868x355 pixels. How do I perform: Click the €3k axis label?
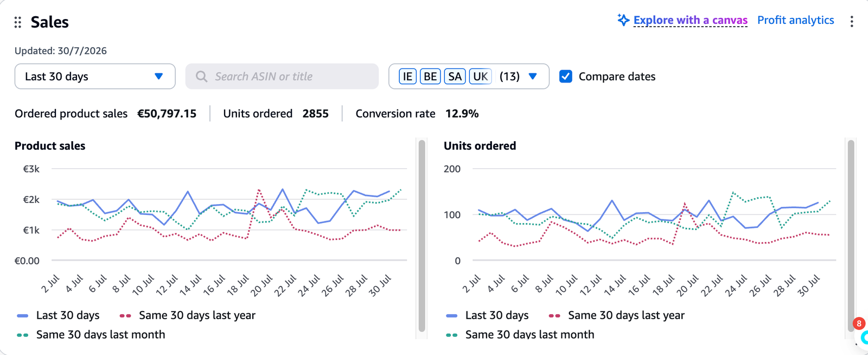(x=31, y=169)
